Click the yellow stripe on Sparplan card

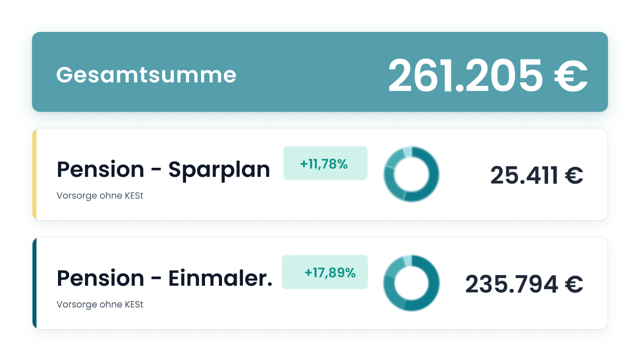(34, 174)
